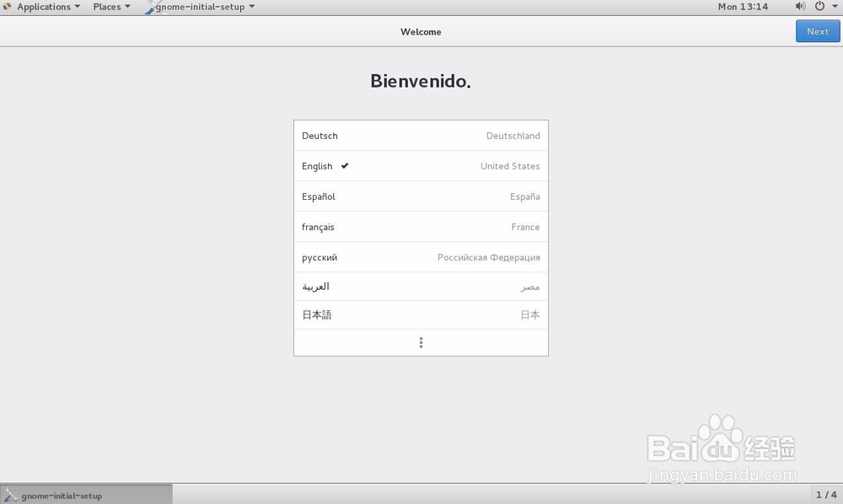Click the France region label

[x=525, y=227]
